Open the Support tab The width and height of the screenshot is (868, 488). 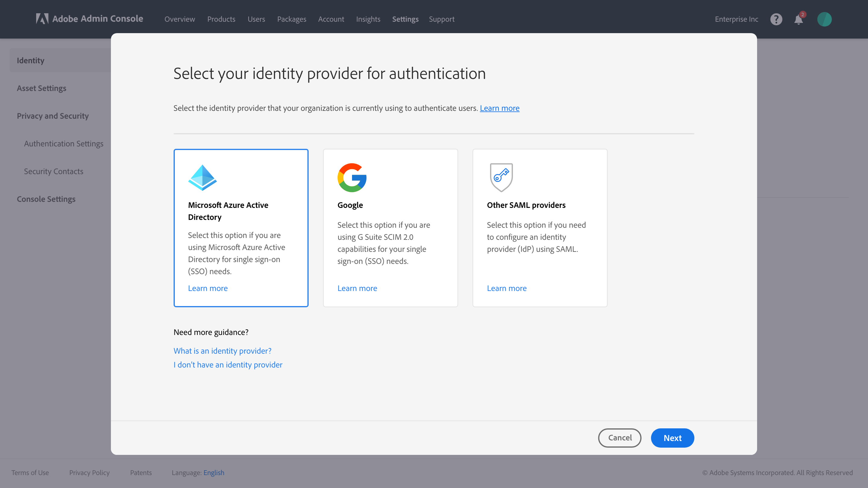click(442, 19)
